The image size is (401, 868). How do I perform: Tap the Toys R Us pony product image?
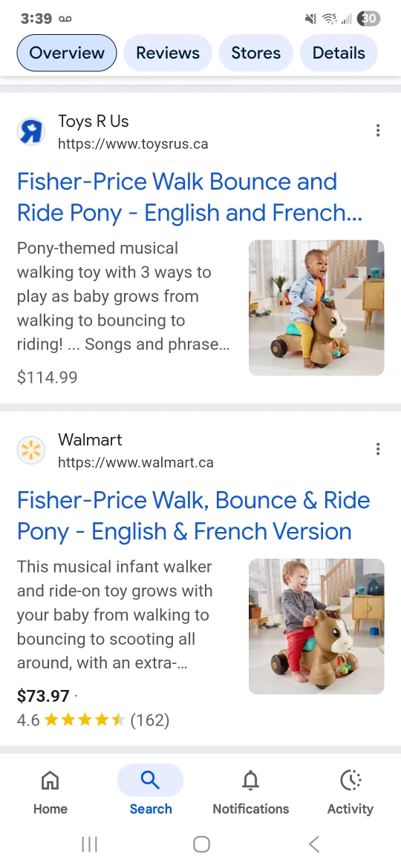[x=316, y=308]
